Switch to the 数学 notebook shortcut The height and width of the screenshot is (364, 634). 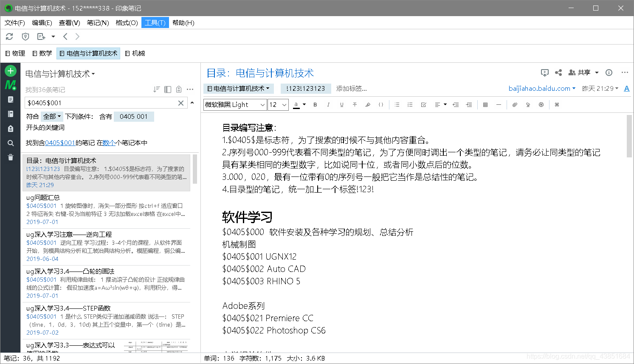pyautogui.click(x=42, y=53)
